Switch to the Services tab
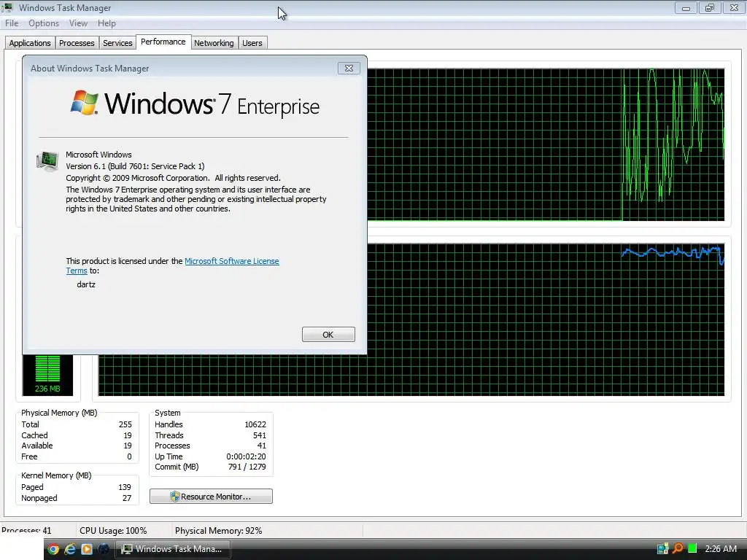This screenshot has width=747, height=560. [x=117, y=43]
